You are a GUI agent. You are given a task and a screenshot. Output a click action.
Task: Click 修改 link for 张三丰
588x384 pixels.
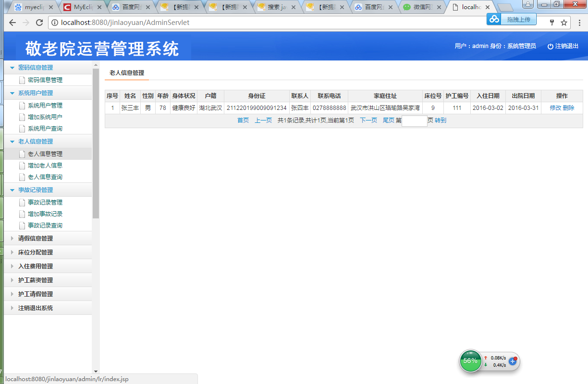[x=555, y=108]
